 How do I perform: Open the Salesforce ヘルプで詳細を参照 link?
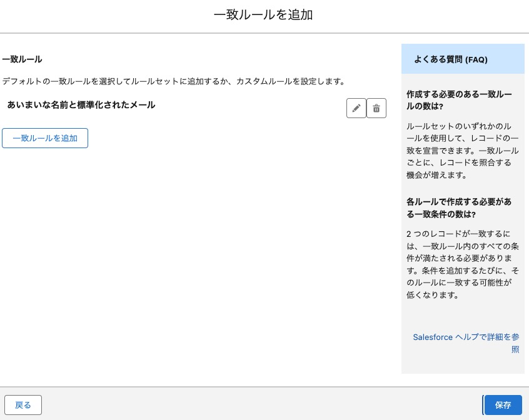[466, 342]
